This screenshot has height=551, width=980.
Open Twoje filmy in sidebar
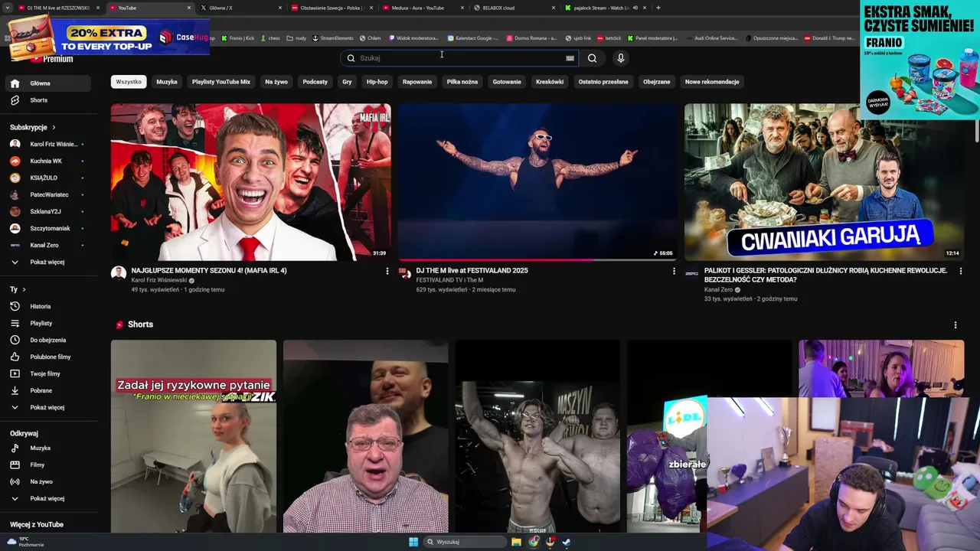[x=49, y=373]
